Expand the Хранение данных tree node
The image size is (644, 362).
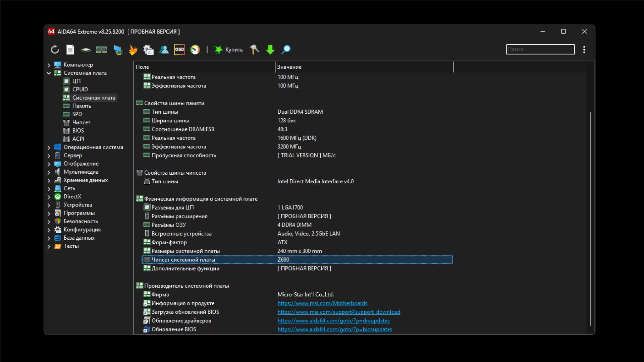49,181
